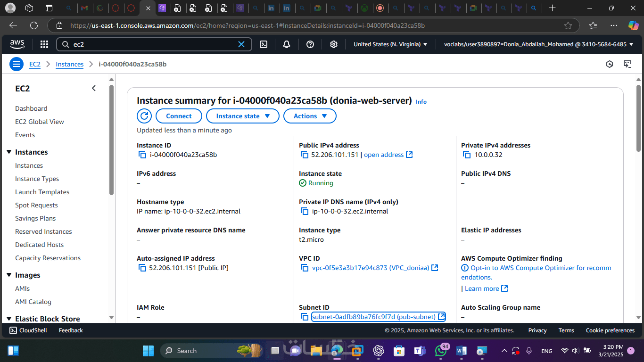Open the hexagon icon in breadcrumb bar
The width and height of the screenshot is (644, 362).
(x=610, y=64)
